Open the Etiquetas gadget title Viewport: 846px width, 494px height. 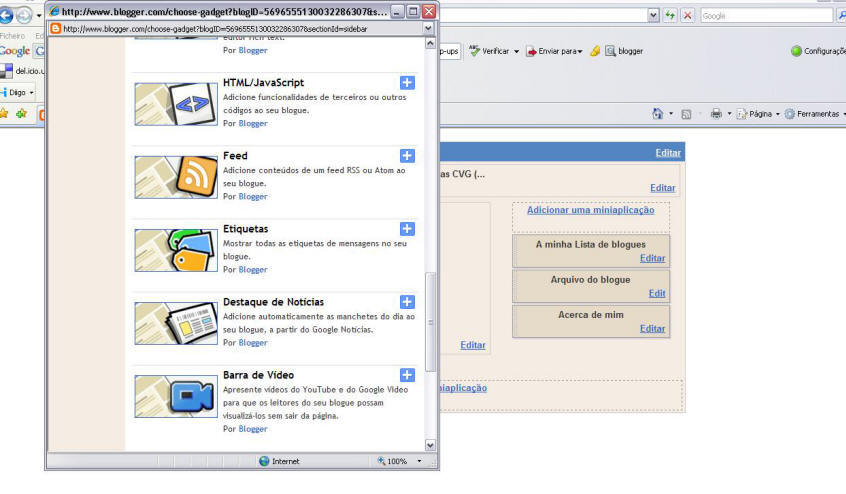[245, 229]
